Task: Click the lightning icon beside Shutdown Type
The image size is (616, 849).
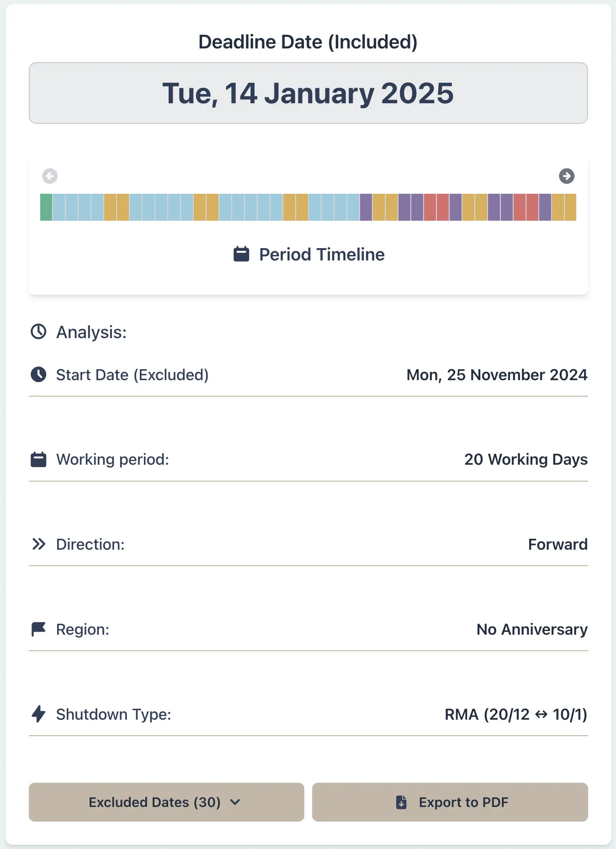Action: 39,714
